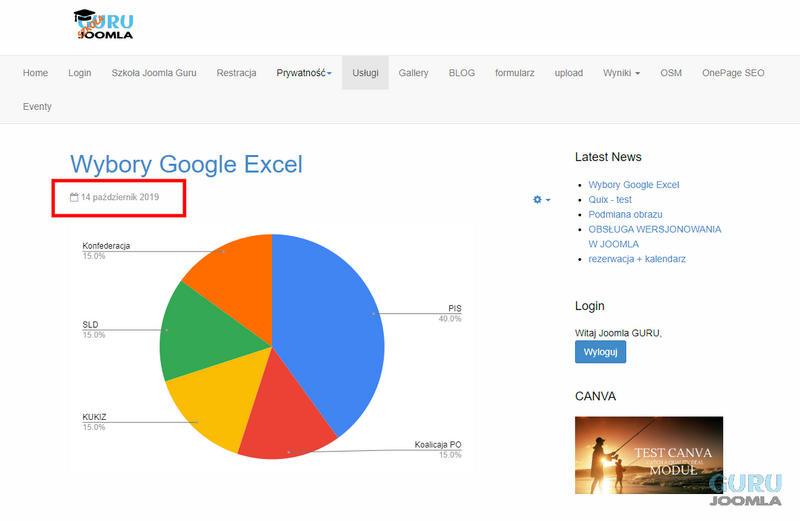Viewport: 800px width, 521px height.
Task: Click the calendar icon beside the publish date
Action: tap(74, 197)
